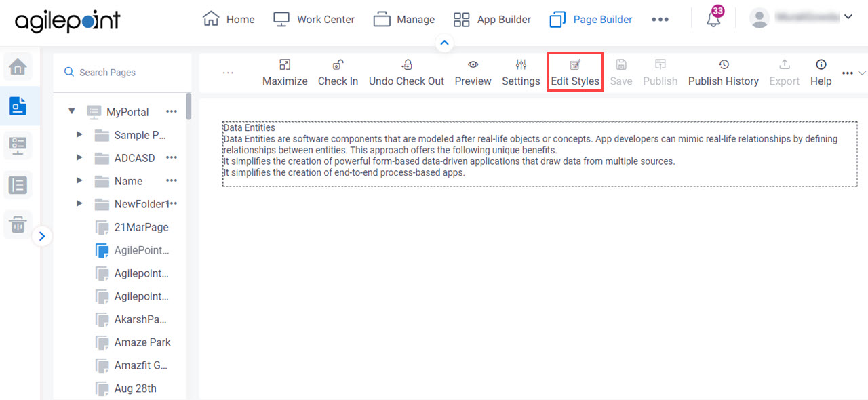Click the Amaze Park page icon
The height and width of the screenshot is (400, 868).
(102, 342)
